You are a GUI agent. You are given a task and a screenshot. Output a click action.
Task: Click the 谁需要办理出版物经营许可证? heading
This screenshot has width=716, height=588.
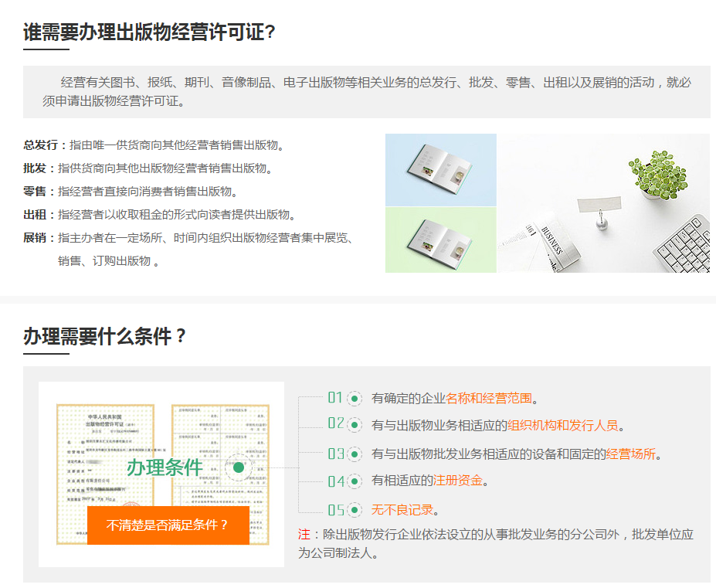(150, 32)
